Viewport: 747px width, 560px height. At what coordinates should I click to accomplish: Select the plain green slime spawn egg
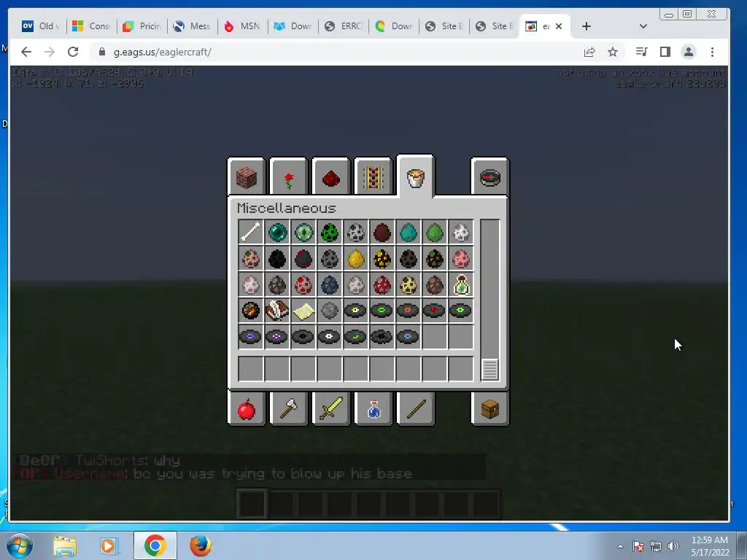(434, 233)
